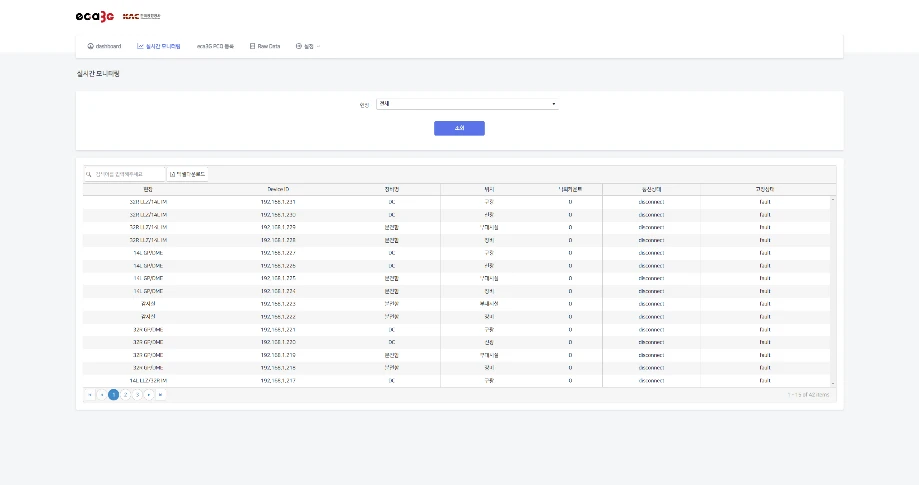919x485 pixels.
Task: Expand the 설정 settings menu
Action: 308,46
